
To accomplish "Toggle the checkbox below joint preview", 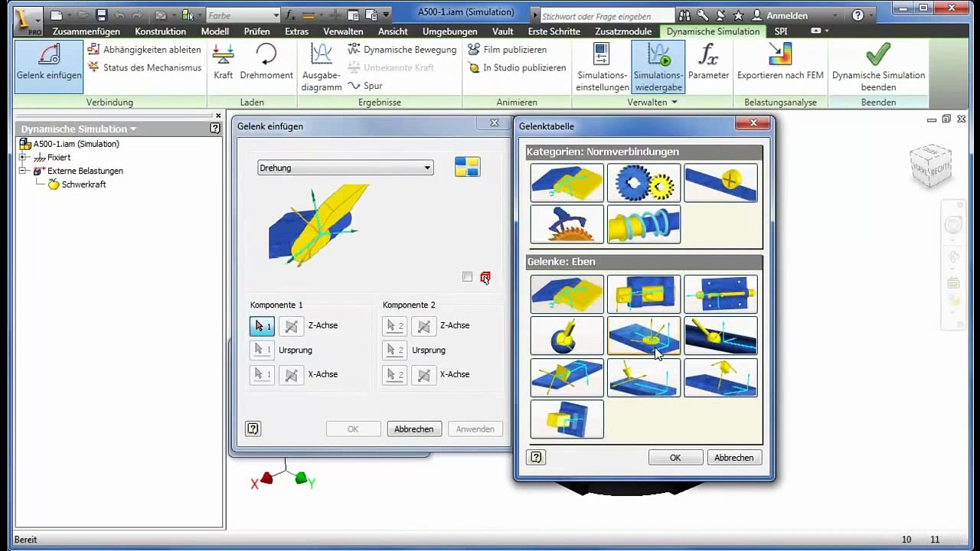I will (467, 277).
